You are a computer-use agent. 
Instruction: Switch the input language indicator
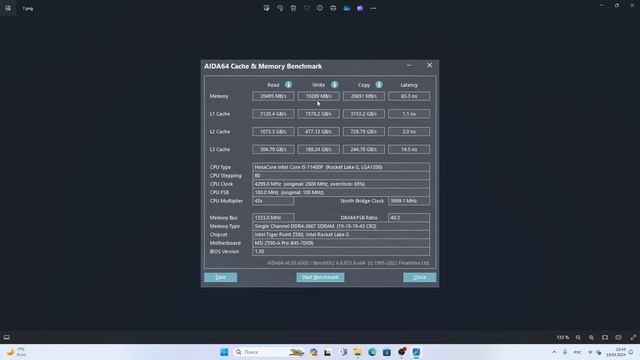(x=578, y=352)
